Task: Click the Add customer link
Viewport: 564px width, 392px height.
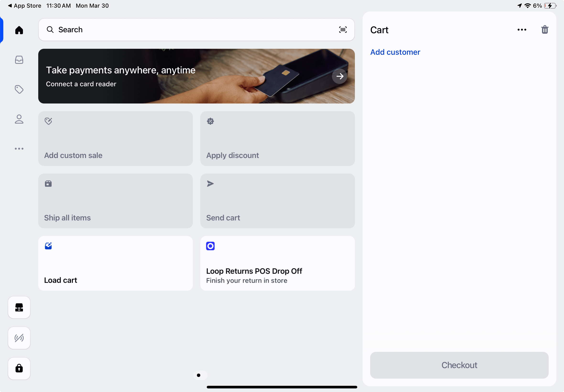Action: (x=395, y=52)
